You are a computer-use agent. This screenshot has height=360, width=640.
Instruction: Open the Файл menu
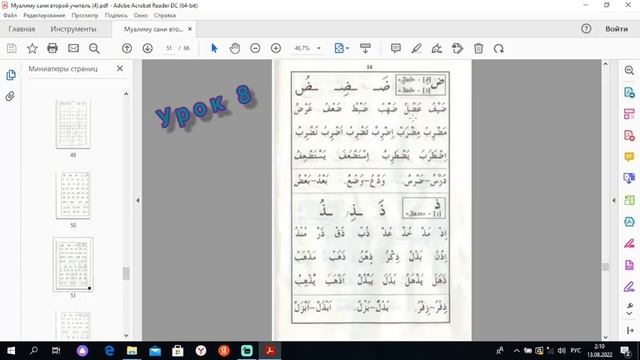[10, 15]
